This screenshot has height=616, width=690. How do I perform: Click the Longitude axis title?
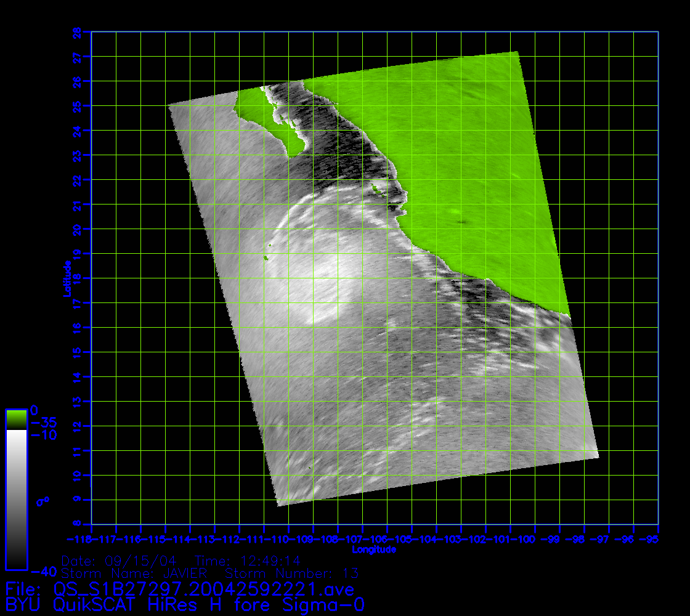(x=373, y=549)
